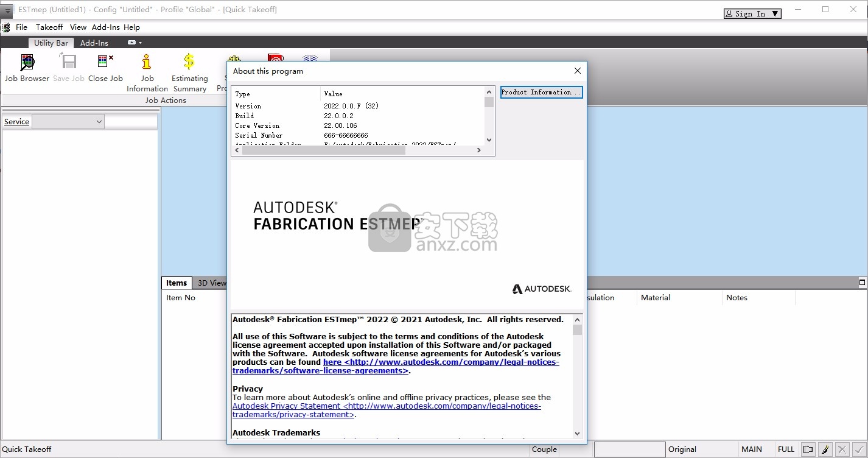Switch to the Add-Ins ribbon tab
The height and width of the screenshot is (458, 868).
(94, 43)
